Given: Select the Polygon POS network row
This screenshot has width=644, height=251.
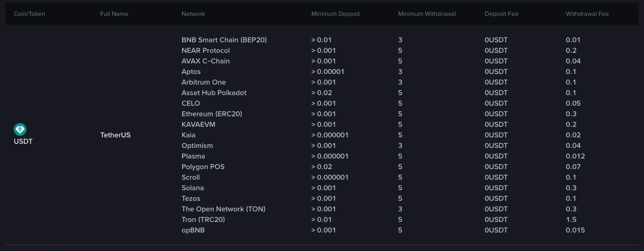Looking at the screenshot, I should point(203,167).
